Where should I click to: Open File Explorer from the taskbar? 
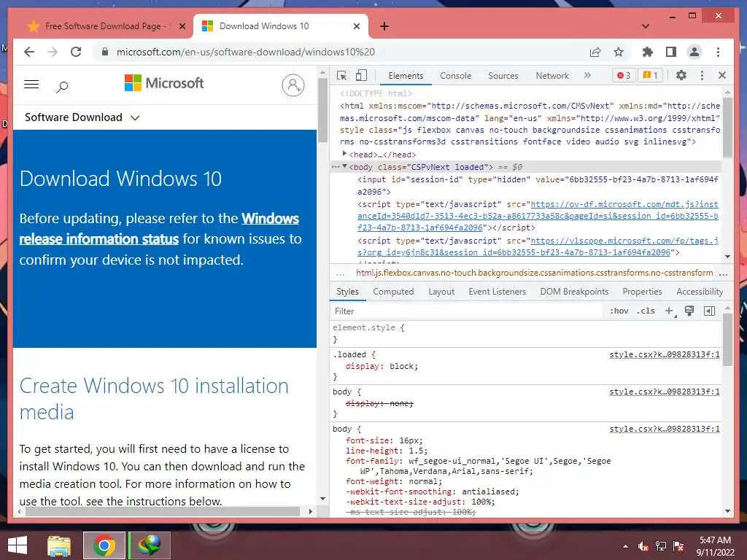coord(59,545)
